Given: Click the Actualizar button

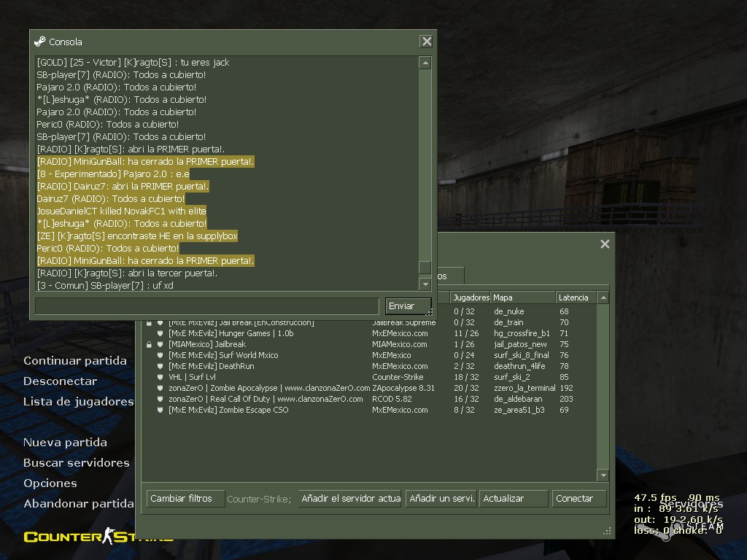Looking at the screenshot, I should click(514, 499).
